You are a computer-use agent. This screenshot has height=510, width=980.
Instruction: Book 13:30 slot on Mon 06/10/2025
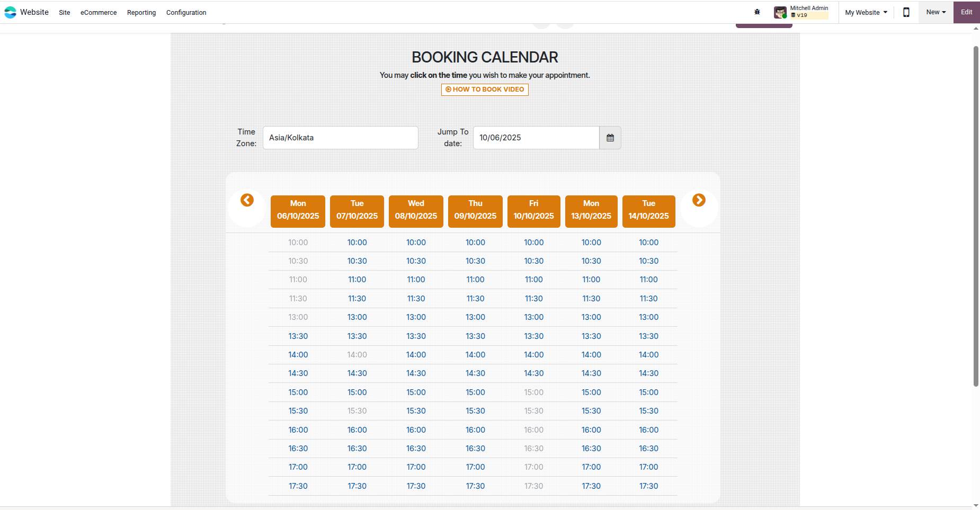298,336
